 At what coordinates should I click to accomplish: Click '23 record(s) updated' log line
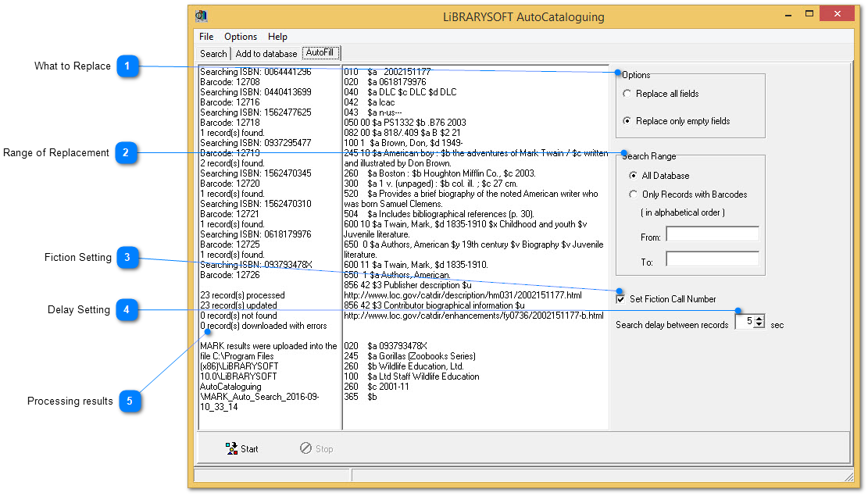point(238,305)
